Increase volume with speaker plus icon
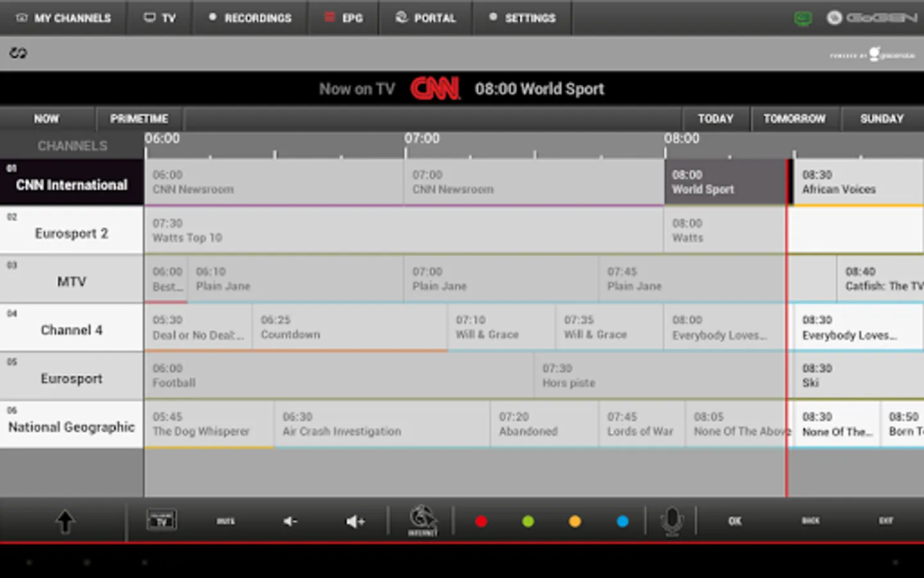 355,521
